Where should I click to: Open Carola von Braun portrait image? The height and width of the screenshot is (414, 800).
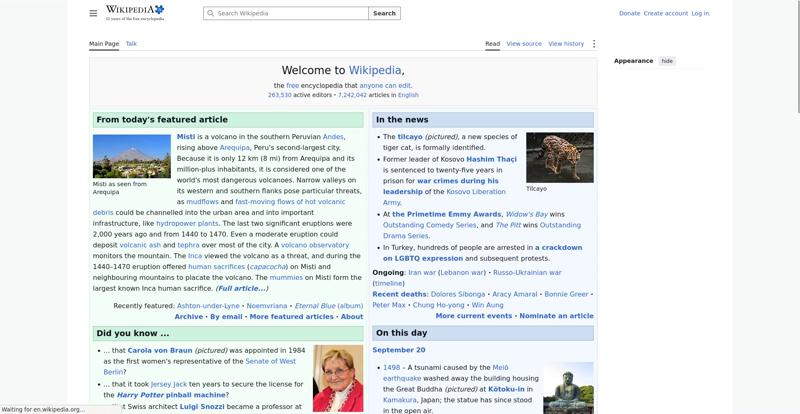(x=338, y=378)
